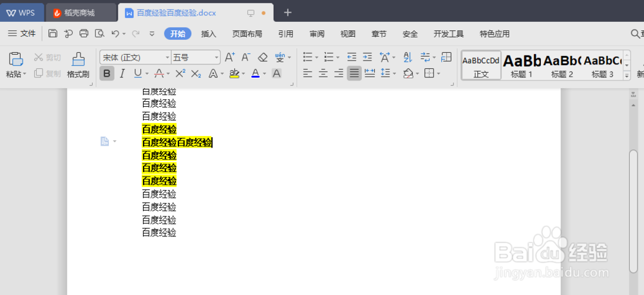Toggle Bold formatting off
This screenshot has width=644, height=295.
tap(107, 73)
